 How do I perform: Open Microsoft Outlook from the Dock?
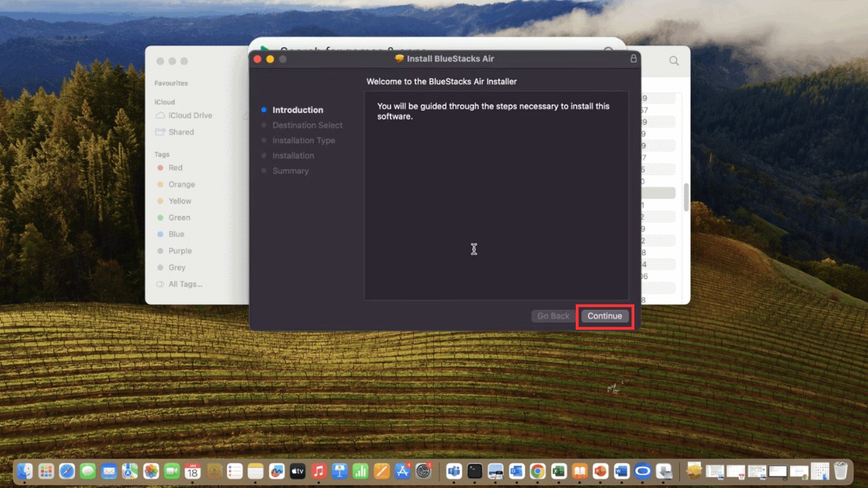click(516, 471)
